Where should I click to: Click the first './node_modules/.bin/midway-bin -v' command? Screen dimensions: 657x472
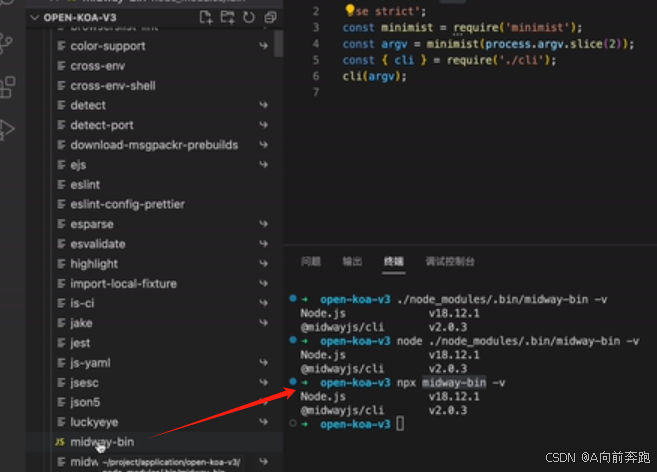502,300
